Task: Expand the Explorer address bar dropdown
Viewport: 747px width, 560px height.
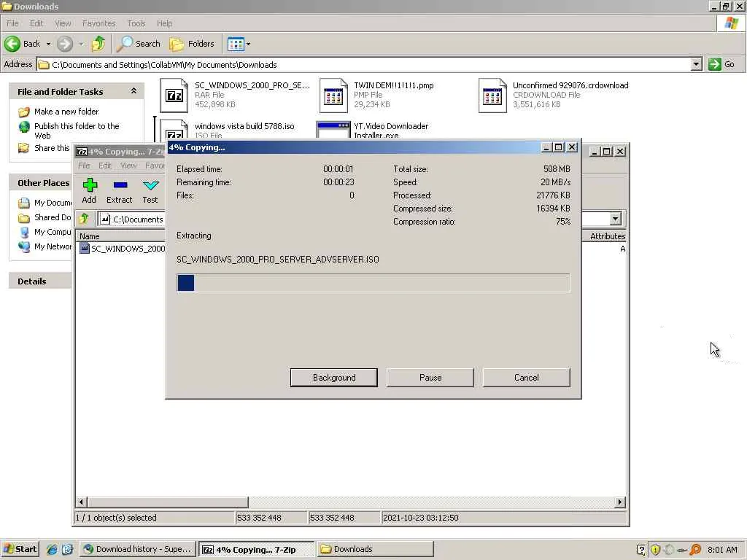Action: [x=696, y=64]
